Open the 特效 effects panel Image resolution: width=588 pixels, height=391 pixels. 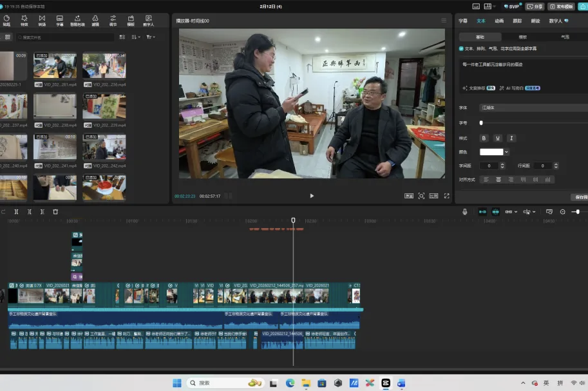click(24, 20)
